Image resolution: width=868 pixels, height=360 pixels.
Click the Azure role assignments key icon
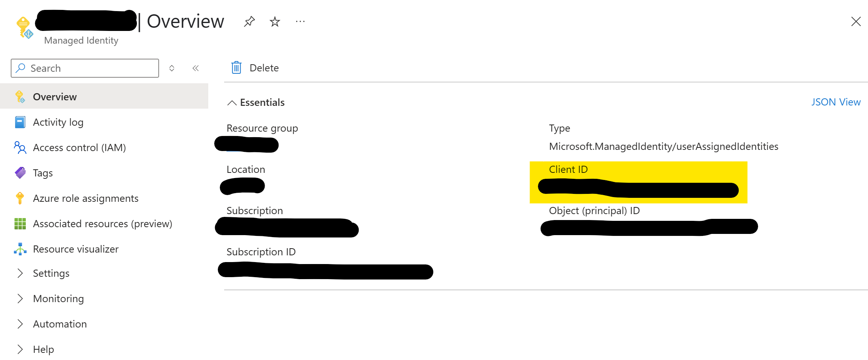click(20, 198)
